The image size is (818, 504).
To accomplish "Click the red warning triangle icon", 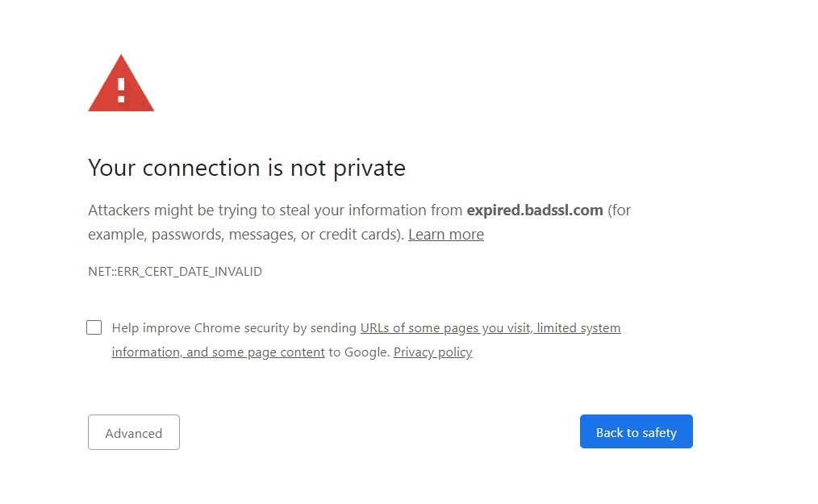I will click(121, 84).
